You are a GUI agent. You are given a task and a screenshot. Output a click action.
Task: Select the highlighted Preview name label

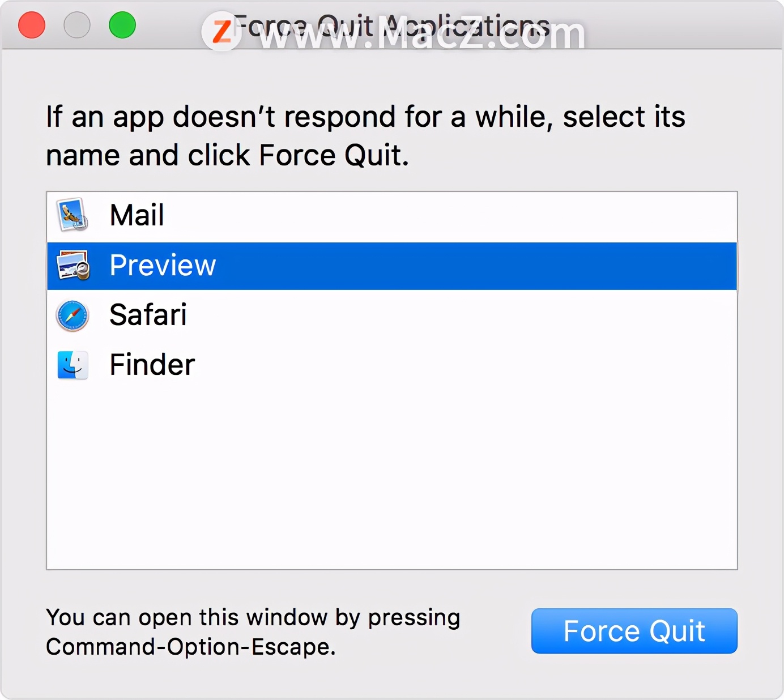(163, 265)
